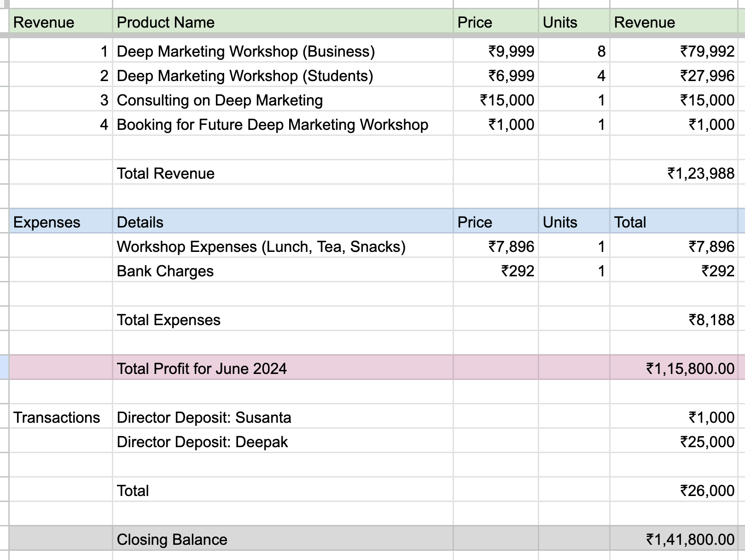Click the 'Total Revenue' label cell
This screenshot has height=560, width=745.
(283, 173)
